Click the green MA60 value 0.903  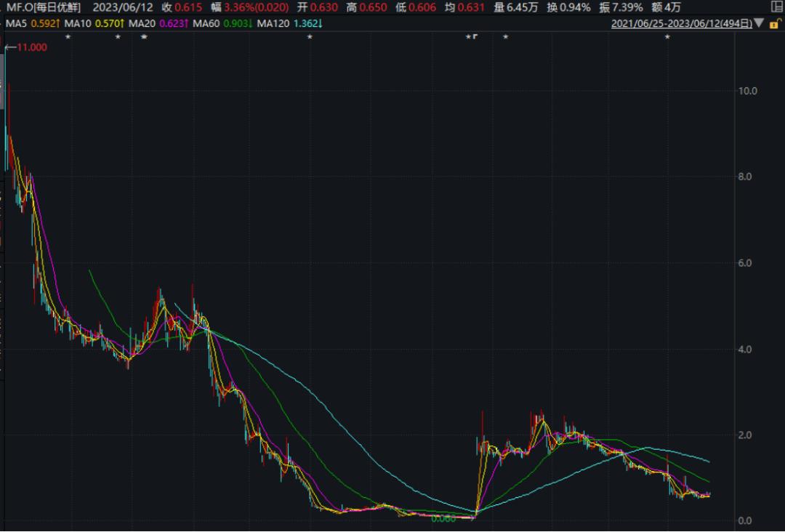[x=237, y=23]
